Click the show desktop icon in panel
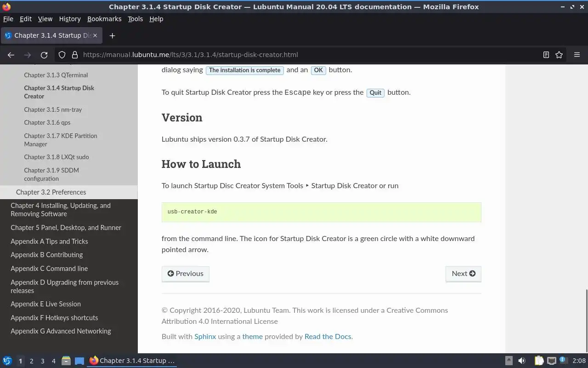 point(79,361)
